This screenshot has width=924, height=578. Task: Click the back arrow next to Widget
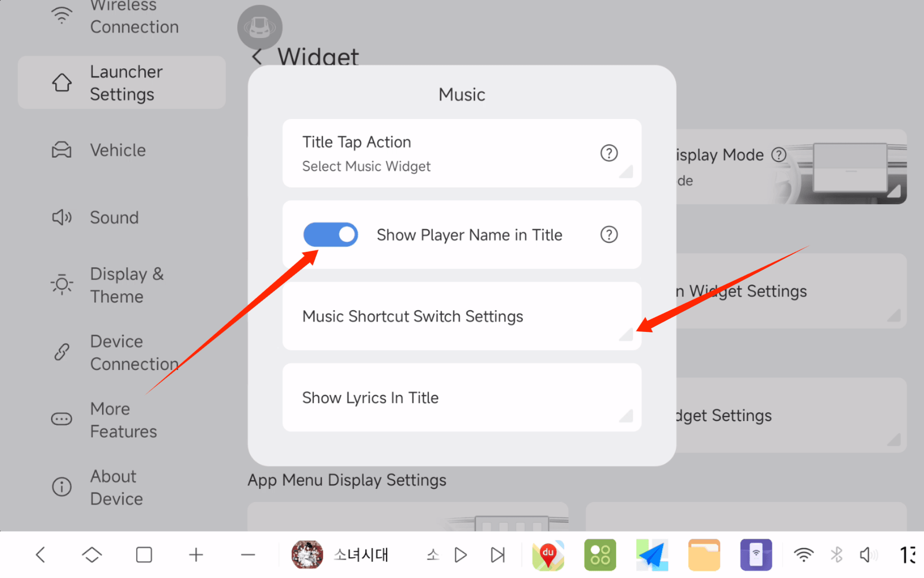[257, 57]
